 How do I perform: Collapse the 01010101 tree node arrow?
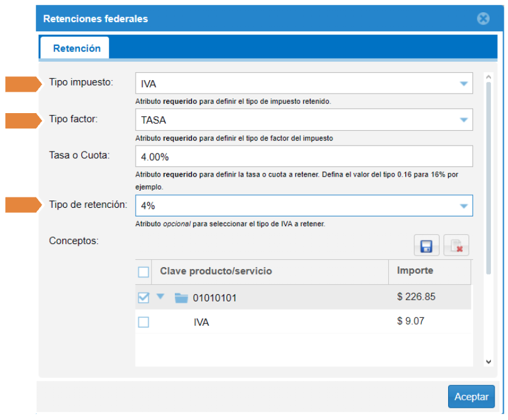click(x=161, y=297)
